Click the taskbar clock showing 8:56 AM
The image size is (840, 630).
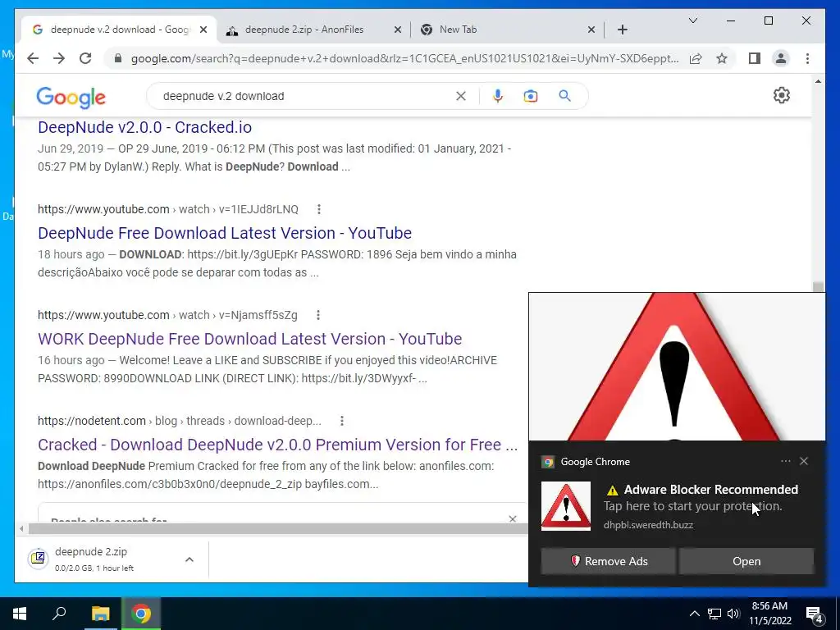click(x=769, y=614)
